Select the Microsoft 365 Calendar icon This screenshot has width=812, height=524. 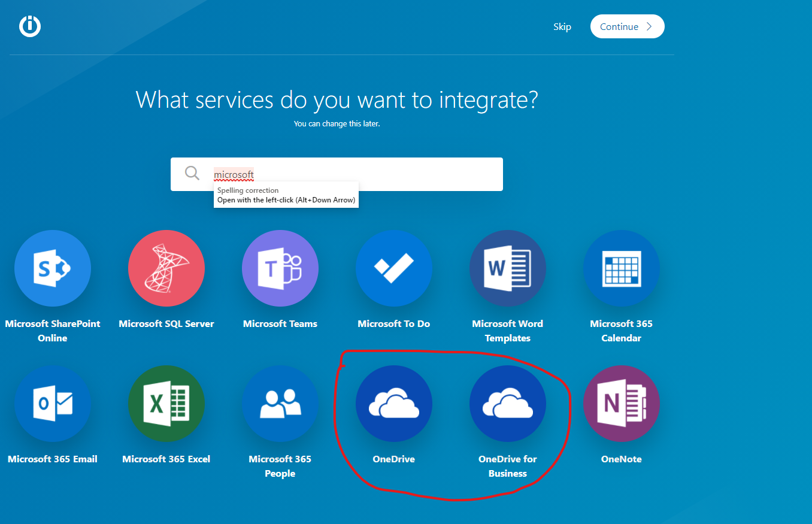click(x=622, y=268)
